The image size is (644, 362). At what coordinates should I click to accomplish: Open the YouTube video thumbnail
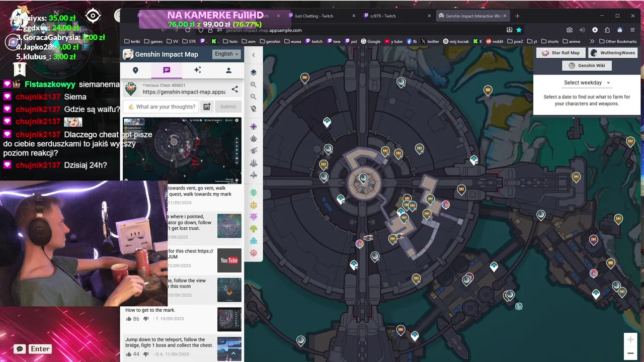click(229, 260)
